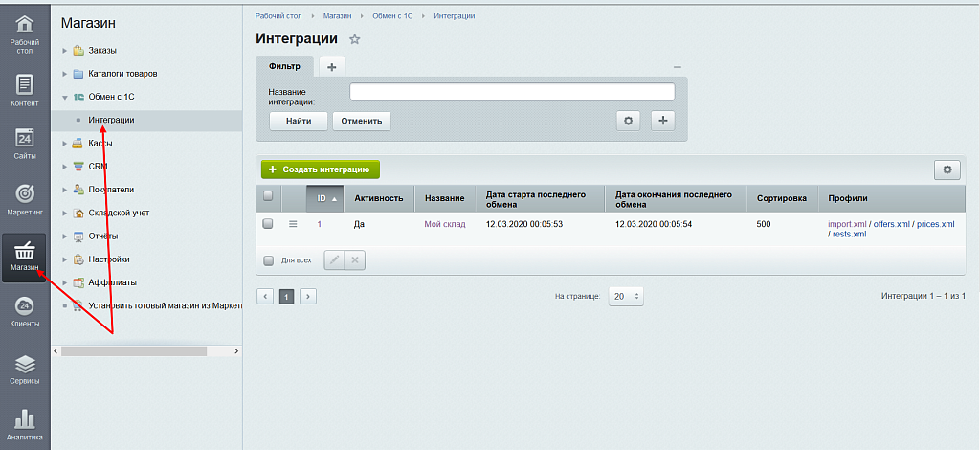Toggle the select-all checkbox in table header

tap(268, 197)
